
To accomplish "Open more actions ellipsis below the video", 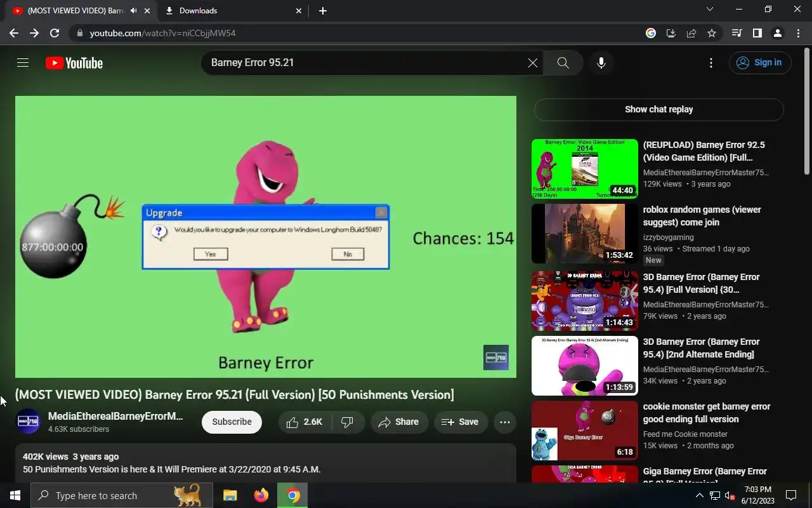I will pyautogui.click(x=505, y=422).
